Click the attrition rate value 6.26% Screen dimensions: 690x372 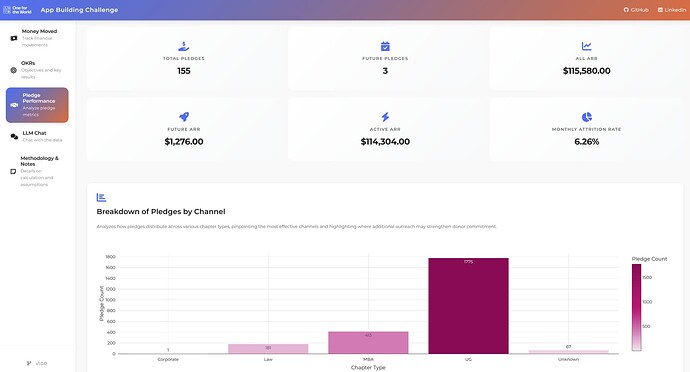pyautogui.click(x=587, y=142)
